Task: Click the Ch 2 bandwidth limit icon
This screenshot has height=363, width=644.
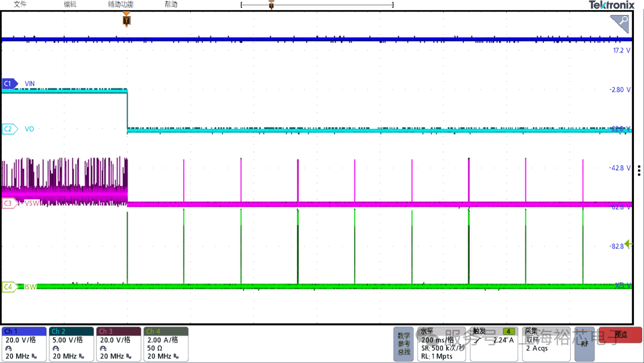Action: (82, 356)
